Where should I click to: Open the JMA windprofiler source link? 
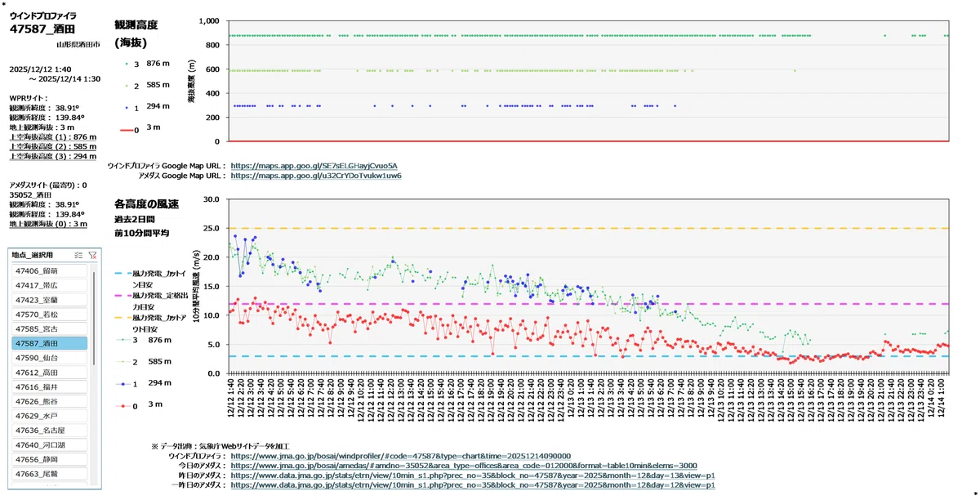400,456
